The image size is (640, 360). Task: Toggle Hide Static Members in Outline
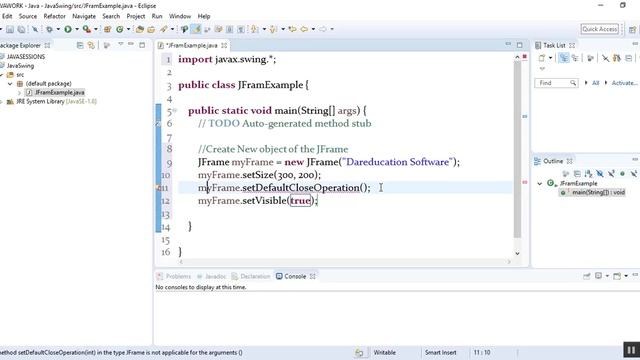(x=611, y=174)
